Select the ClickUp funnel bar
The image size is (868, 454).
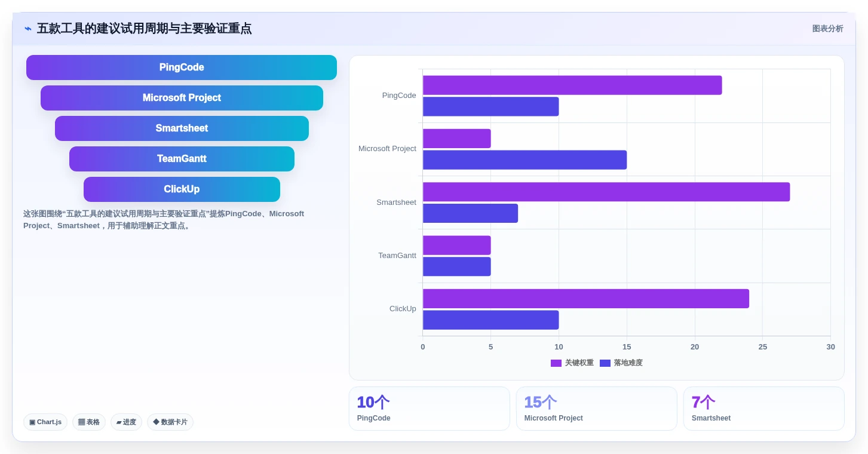click(182, 189)
